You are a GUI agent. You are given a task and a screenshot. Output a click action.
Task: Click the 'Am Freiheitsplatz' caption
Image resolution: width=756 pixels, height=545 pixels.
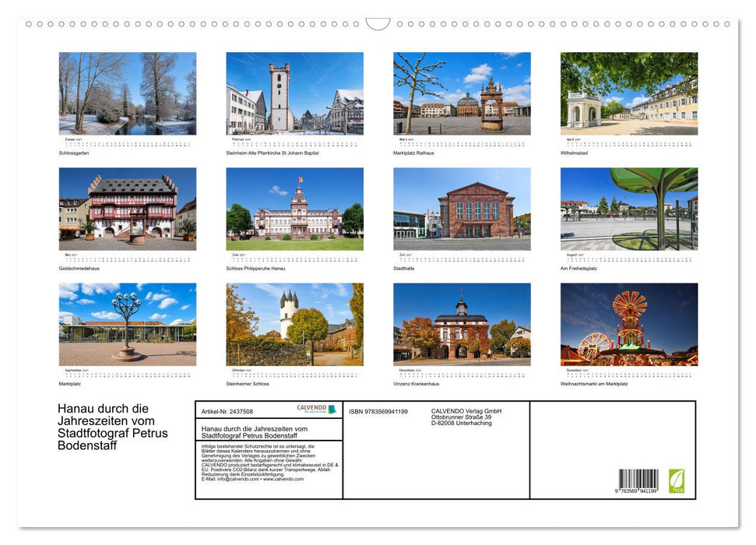[578, 268]
